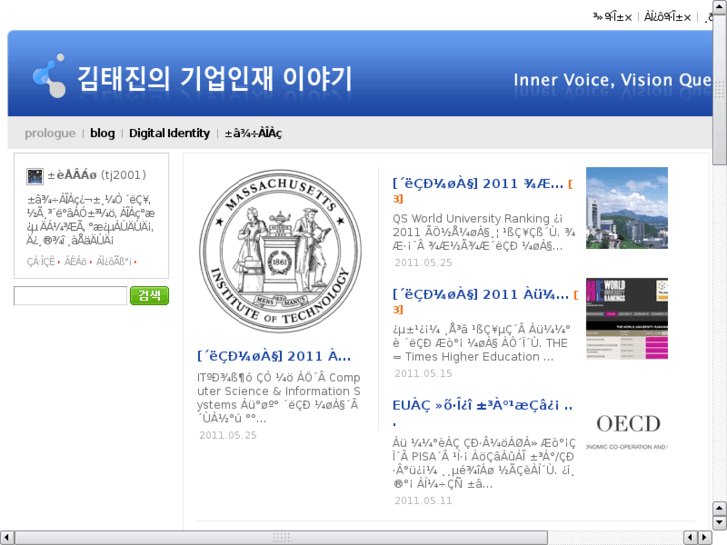The height and width of the screenshot is (545, 727).
Task: Switch to the prologue tab
Action: (x=50, y=133)
